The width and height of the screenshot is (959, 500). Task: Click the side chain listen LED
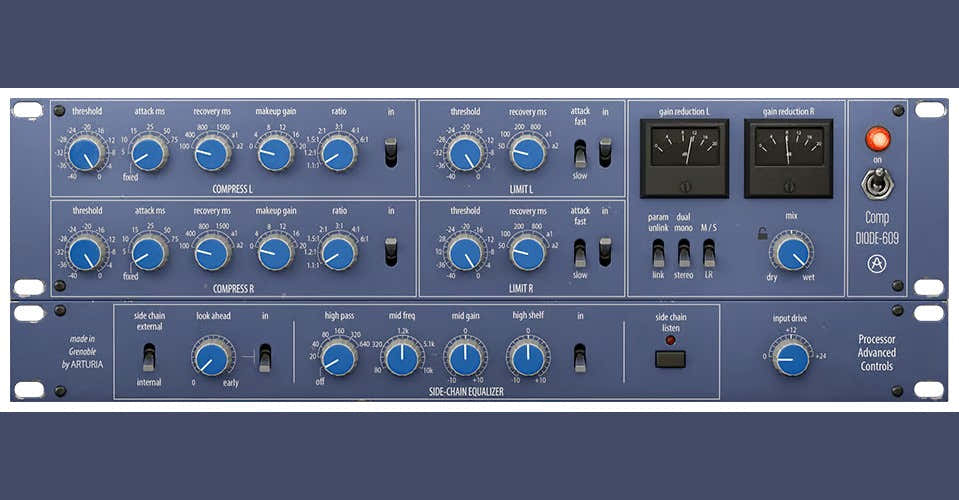click(670, 340)
